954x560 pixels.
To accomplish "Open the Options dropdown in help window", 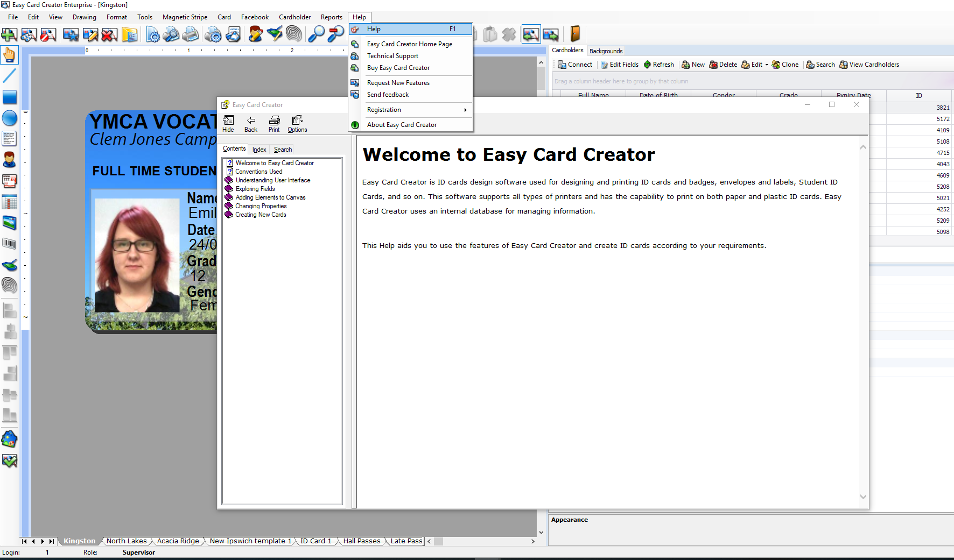I will pyautogui.click(x=297, y=124).
